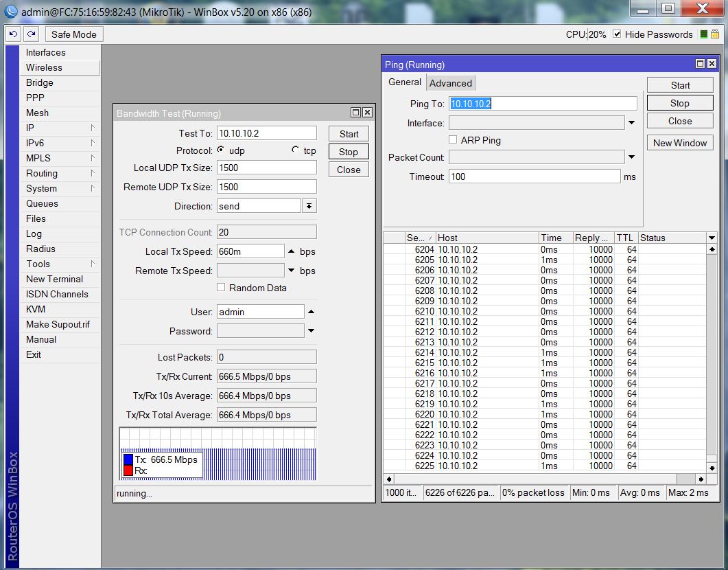Enable the ARP Ping checkbox

coord(453,139)
